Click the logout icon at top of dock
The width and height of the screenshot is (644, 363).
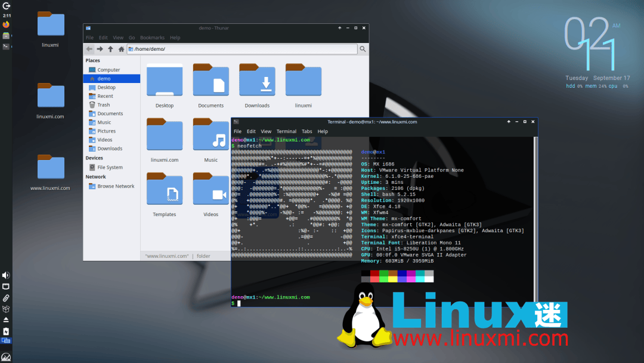6,5
